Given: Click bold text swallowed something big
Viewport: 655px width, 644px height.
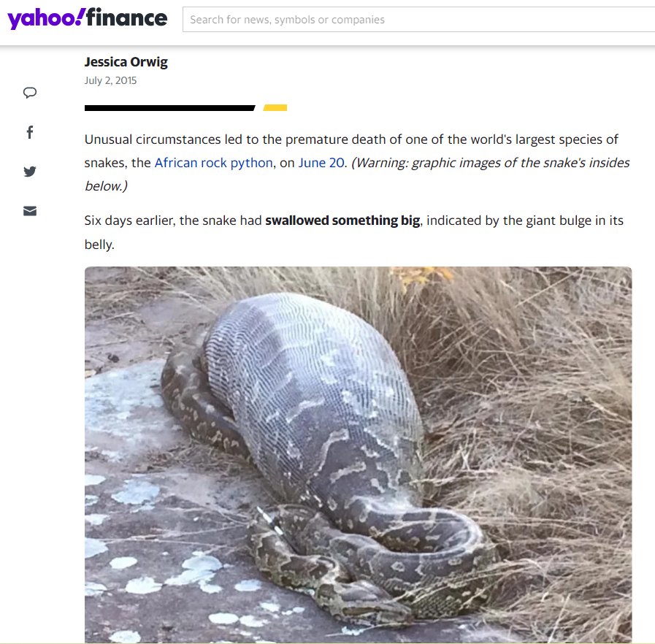Looking at the screenshot, I should point(342,221).
